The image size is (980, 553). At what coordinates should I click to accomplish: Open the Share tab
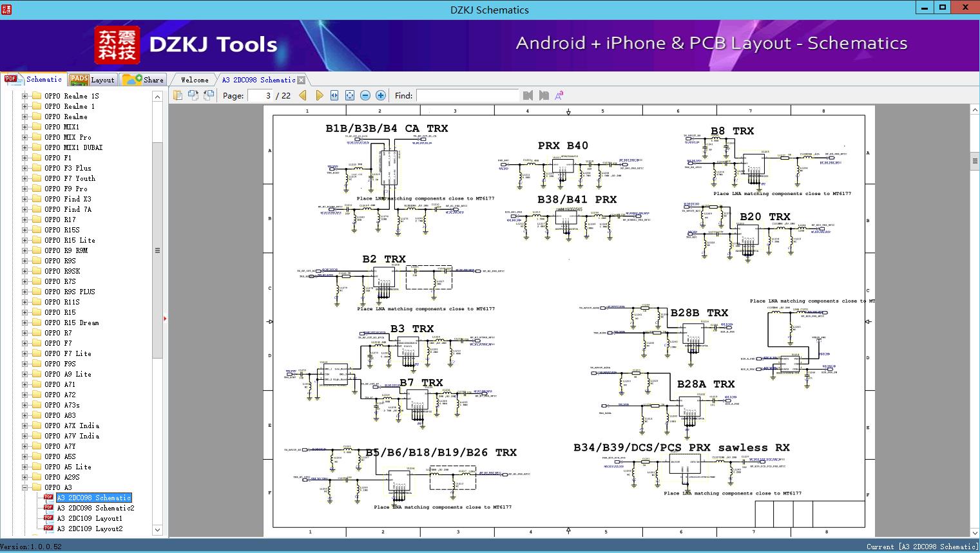click(x=144, y=80)
